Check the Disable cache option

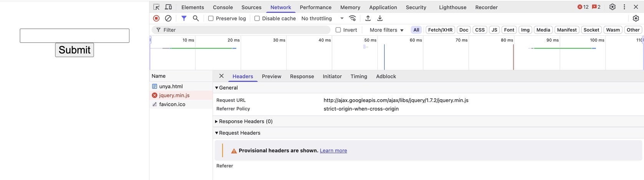click(257, 18)
